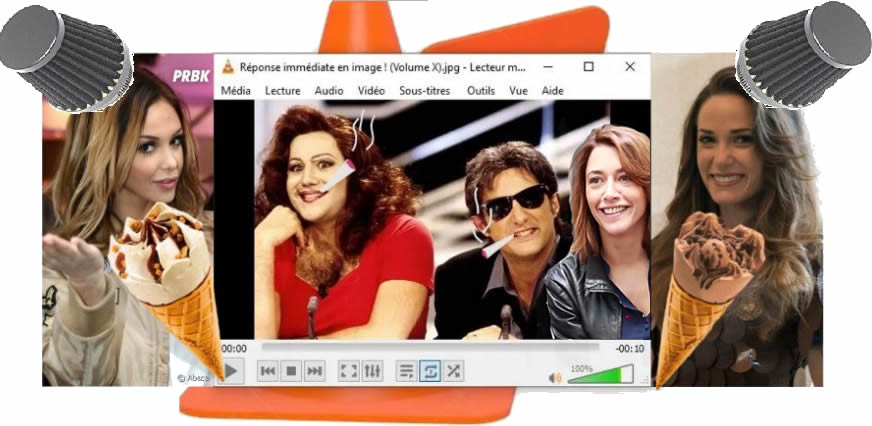Expand the Vidéo menu
872x426 pixels.
coord(371,90)
